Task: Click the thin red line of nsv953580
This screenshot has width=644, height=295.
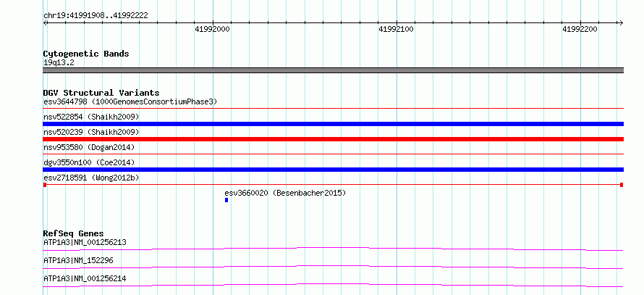Action: click(x=333, y=154)
